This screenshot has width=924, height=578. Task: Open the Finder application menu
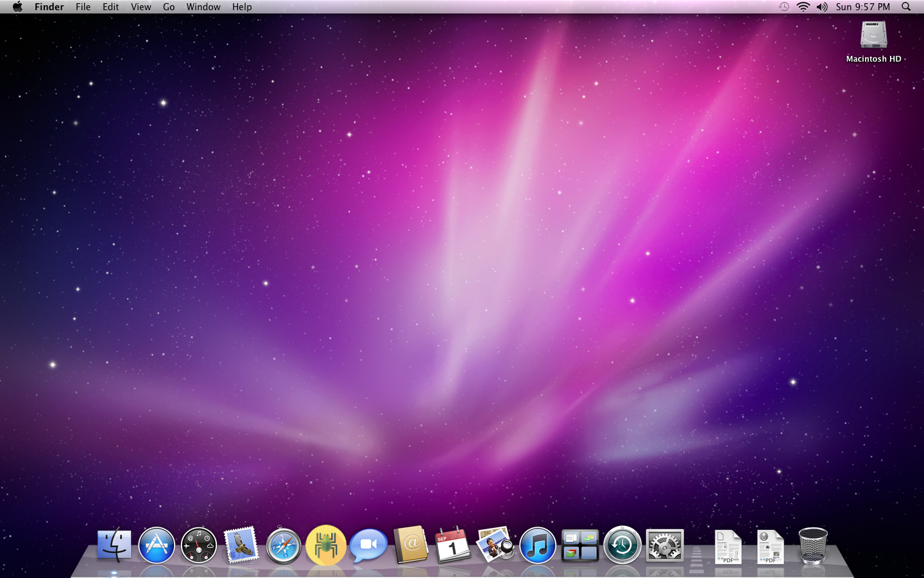tap(49, 6)
